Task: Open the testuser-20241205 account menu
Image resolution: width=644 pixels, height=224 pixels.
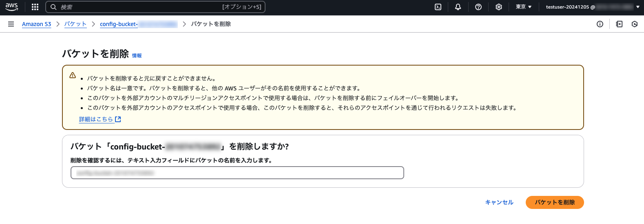Action: point(593,7)
